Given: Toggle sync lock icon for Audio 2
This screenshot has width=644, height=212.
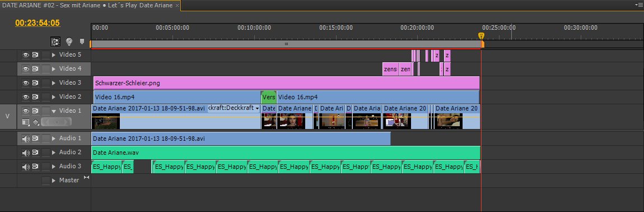Looking at the screenshot, I should pyautogui.click(x=36, y=153).
